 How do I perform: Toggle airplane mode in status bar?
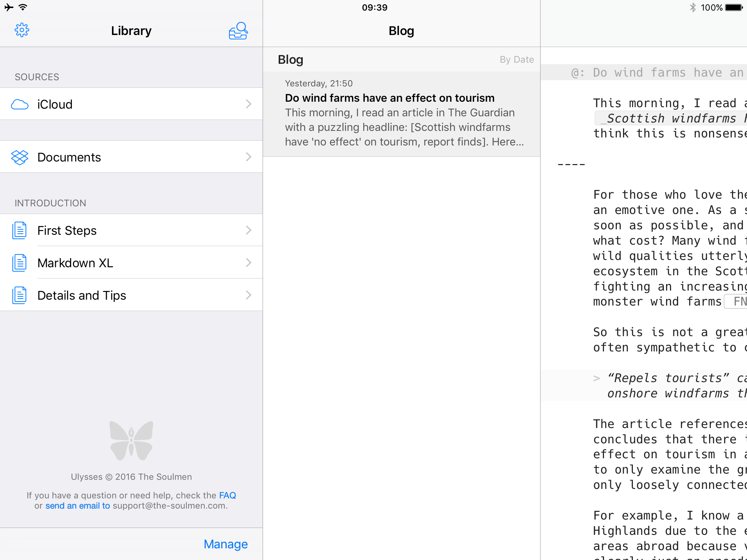pyautogui.click(x=9, y=7)
